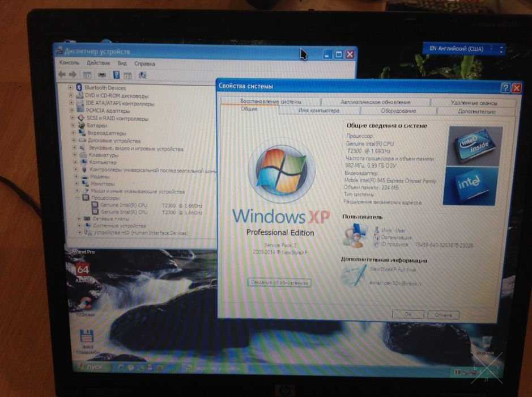
Task: Click the user accounts icon under Пользователь
Action: (x=355, y=235)
